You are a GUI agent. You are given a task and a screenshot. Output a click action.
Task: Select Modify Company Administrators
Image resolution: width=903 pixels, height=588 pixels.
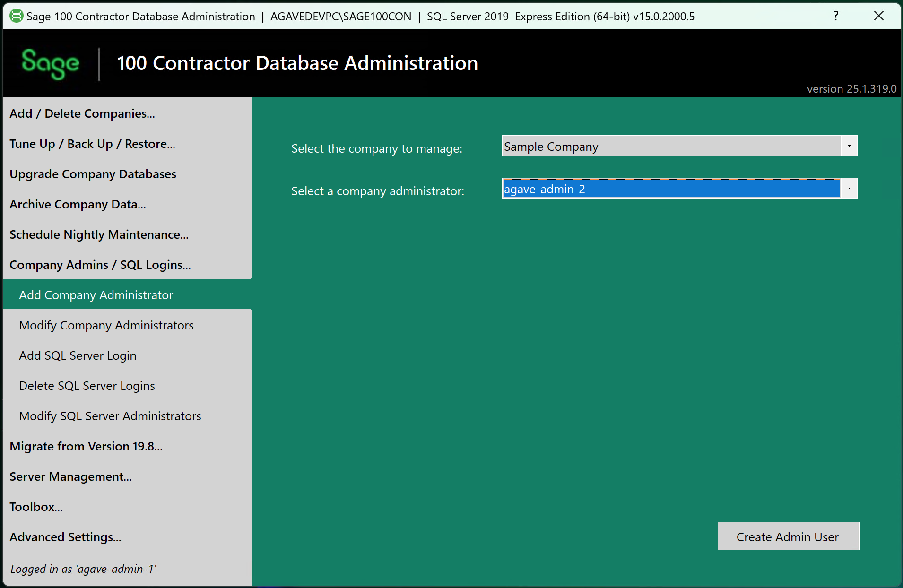pos(106,326)
